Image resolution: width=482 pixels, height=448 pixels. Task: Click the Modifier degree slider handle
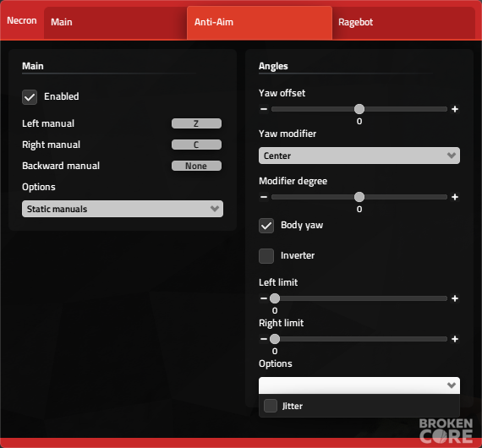(359, 197)
